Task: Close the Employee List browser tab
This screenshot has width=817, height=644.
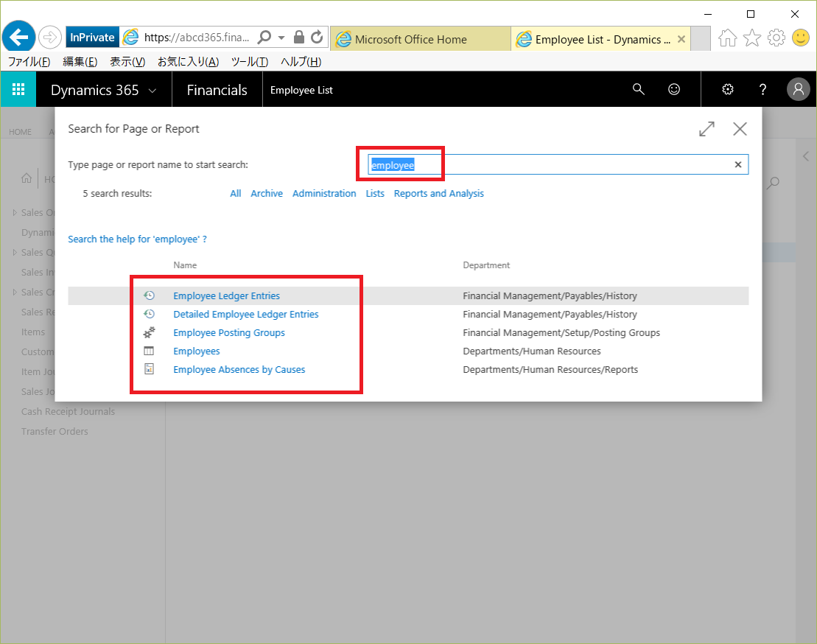Action: [x=681, y=39]
